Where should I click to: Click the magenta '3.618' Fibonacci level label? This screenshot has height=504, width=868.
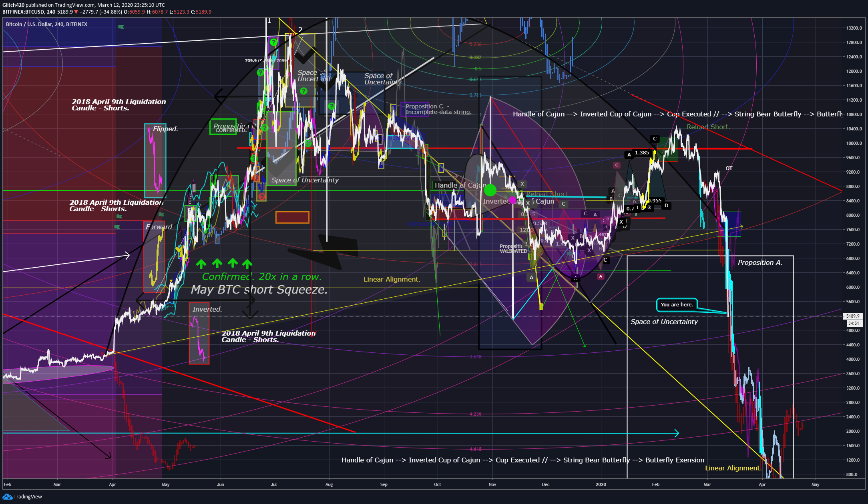(x=476, y=357)
